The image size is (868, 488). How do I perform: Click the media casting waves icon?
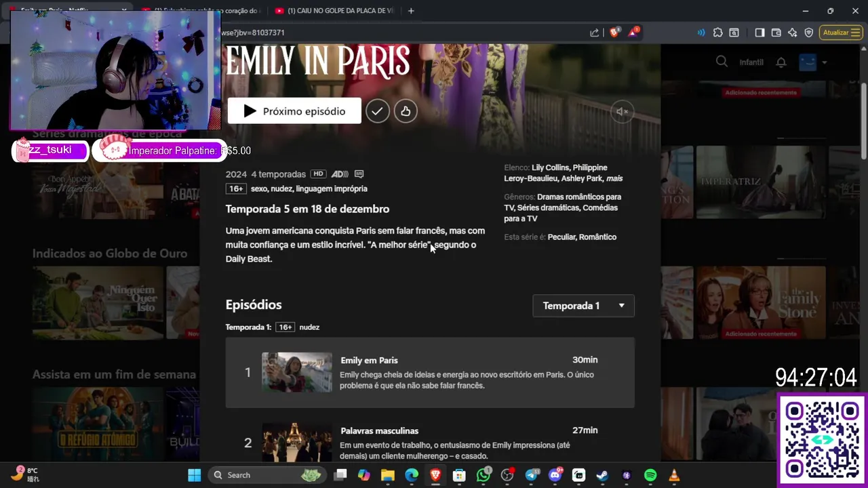tap(701, 33)
